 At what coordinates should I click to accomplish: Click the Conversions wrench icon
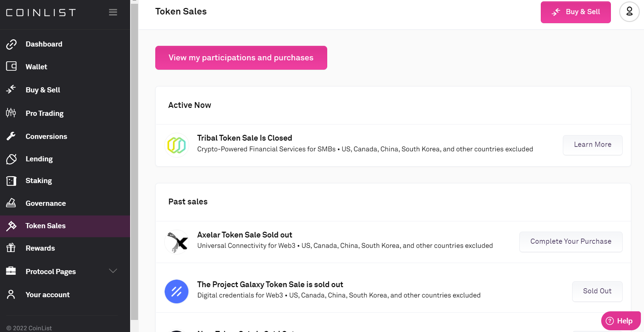(11, 136)
